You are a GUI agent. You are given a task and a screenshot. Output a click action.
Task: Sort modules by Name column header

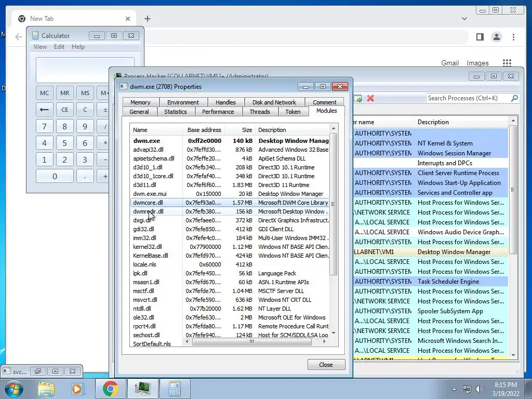(156, 130)
